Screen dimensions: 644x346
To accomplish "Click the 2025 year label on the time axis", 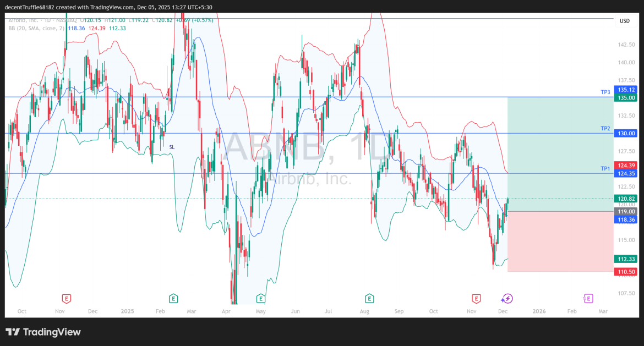I will point(127,311).
